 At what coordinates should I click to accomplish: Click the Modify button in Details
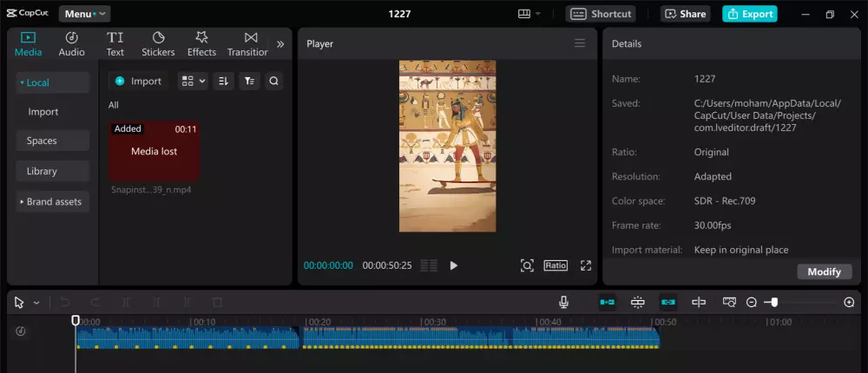click(x=824, y=272)
